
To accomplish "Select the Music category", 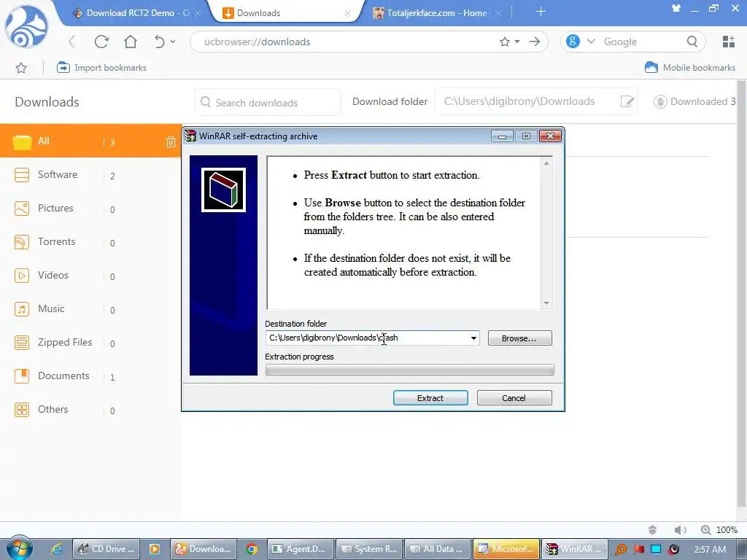I will pyautogui.click(x=90, y=308).
